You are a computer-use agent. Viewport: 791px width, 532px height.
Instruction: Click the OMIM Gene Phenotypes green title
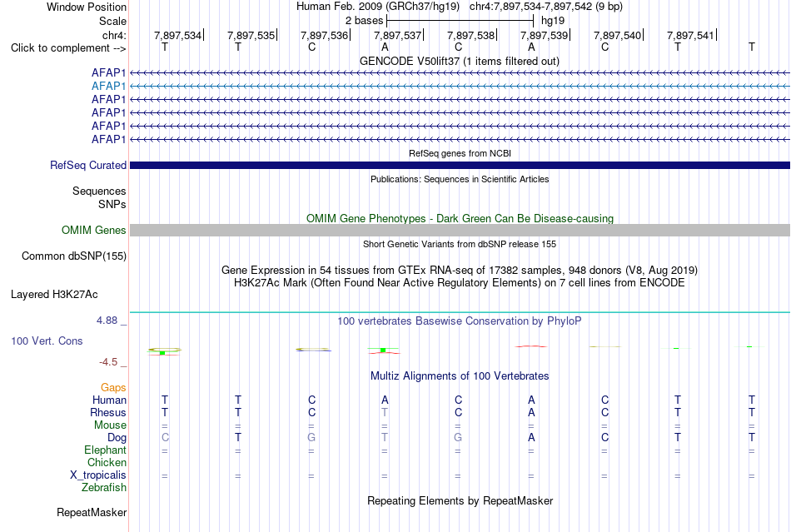(x=460, y=218)
